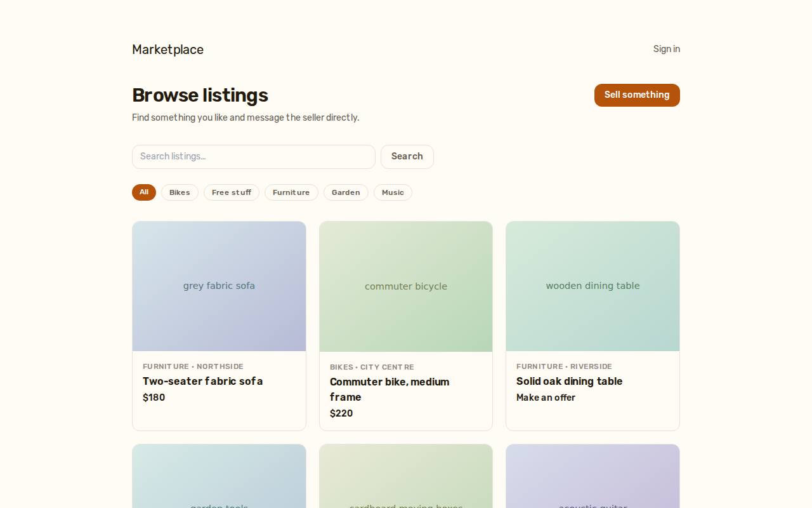Open the commuter bicycle image
The image size is (812, 508).
[x=406, y=286]
